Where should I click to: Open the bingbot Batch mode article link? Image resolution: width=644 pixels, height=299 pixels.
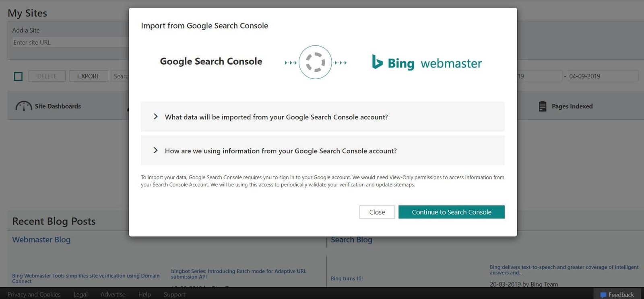[238, 274]
